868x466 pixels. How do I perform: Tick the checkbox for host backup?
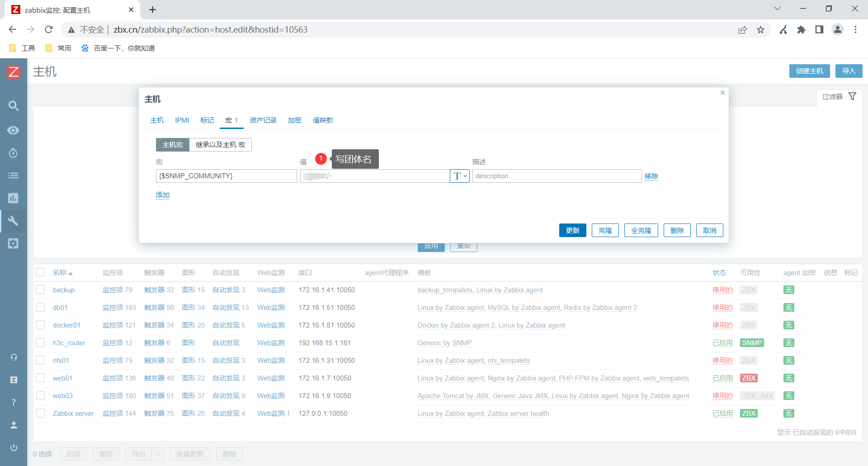pos(41,290)
